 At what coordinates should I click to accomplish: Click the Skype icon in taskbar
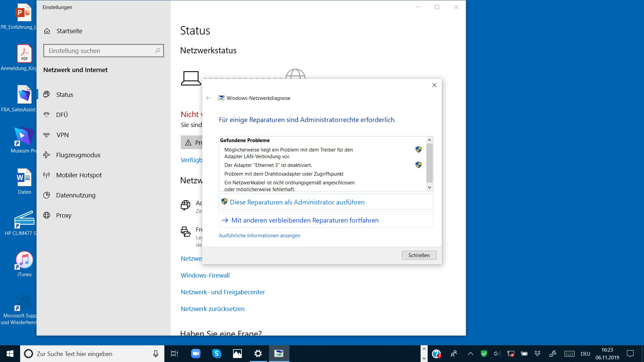click(216, 353)
